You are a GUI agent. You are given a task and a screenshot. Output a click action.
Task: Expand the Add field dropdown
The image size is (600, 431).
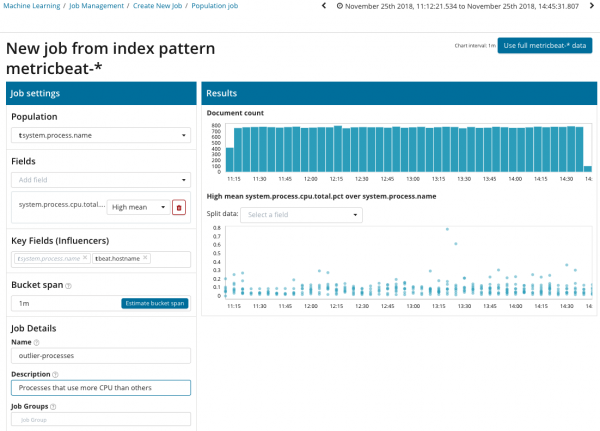(100, 180)
